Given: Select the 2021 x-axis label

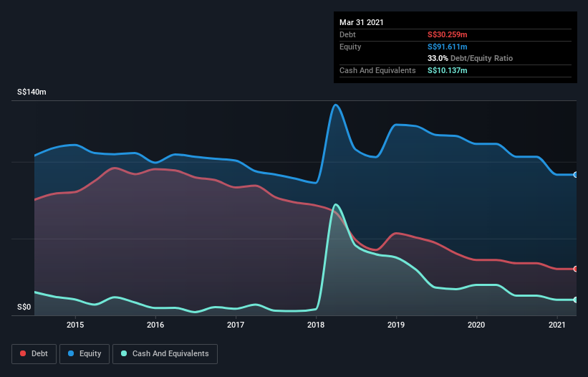Looking at the screenshot, I should click(x=557, y=325).
